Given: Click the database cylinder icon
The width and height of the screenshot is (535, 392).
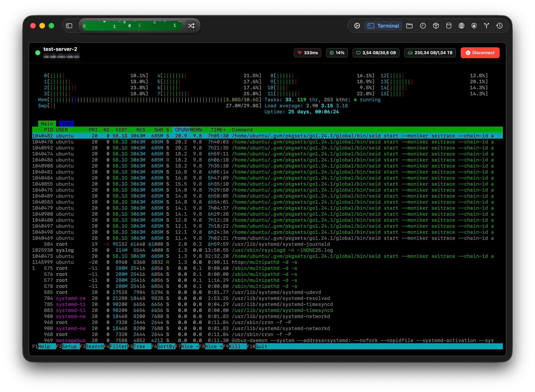Looking at the screenshot, I should tap(448, 26).
